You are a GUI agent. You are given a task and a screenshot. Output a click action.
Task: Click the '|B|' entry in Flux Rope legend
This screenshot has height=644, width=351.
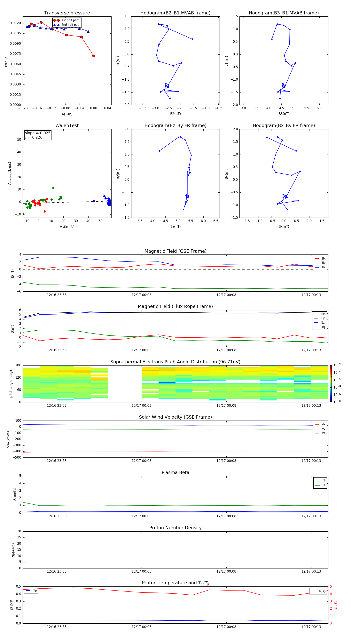[320, 327]
